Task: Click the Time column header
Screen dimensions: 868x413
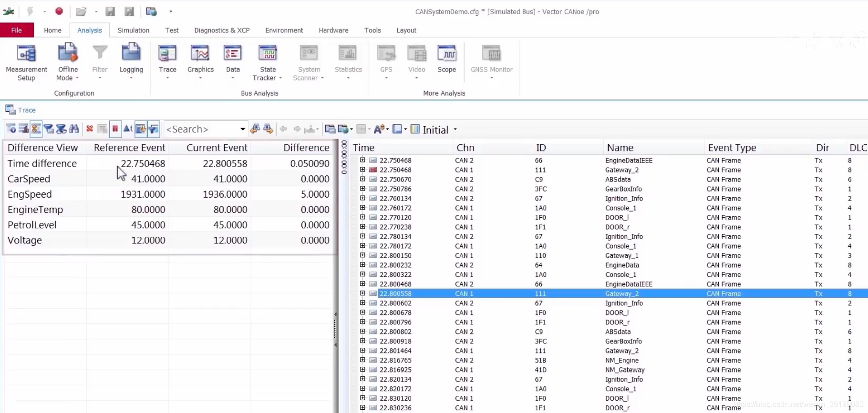Action: pyautogui.click(x=402, y=148)
